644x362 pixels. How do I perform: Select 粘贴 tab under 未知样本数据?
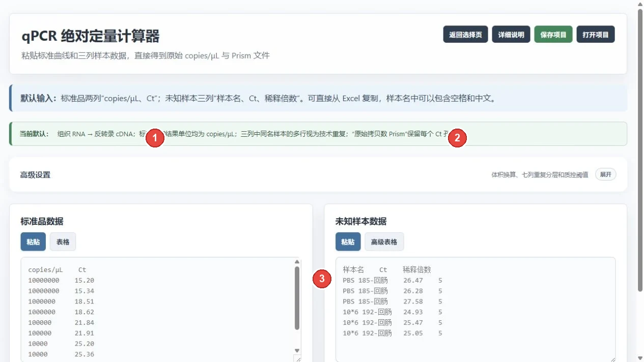348,242
